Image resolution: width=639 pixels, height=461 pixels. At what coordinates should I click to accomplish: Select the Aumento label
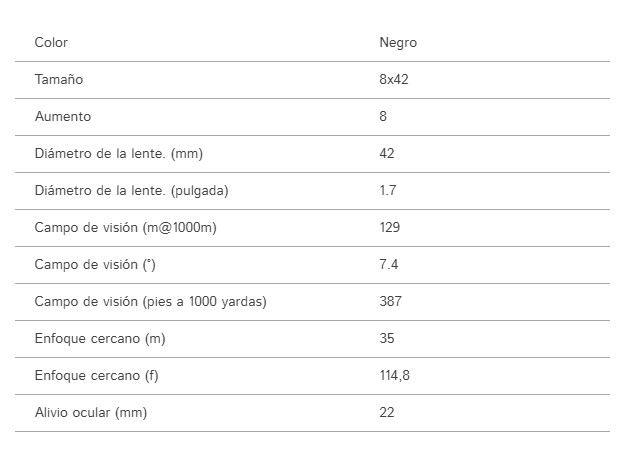(x=63, y=116)
